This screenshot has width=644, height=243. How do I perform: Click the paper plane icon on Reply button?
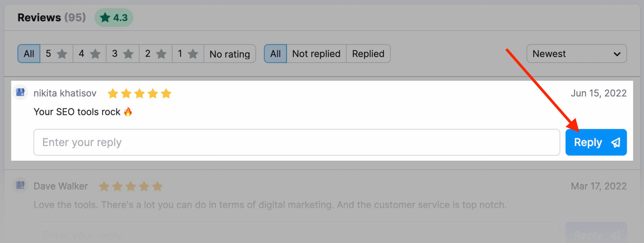pos(616,143)
